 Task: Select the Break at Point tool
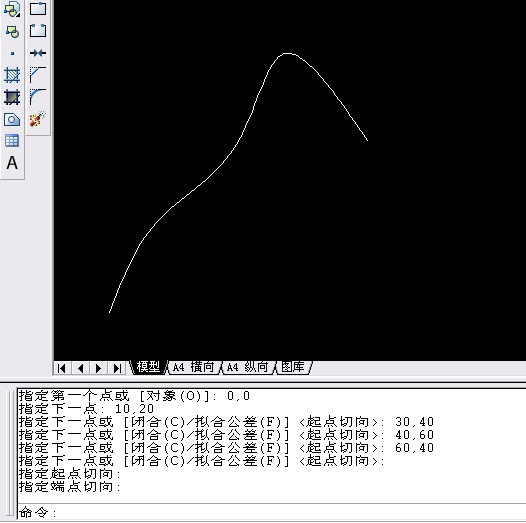click(x=38, y=8)
